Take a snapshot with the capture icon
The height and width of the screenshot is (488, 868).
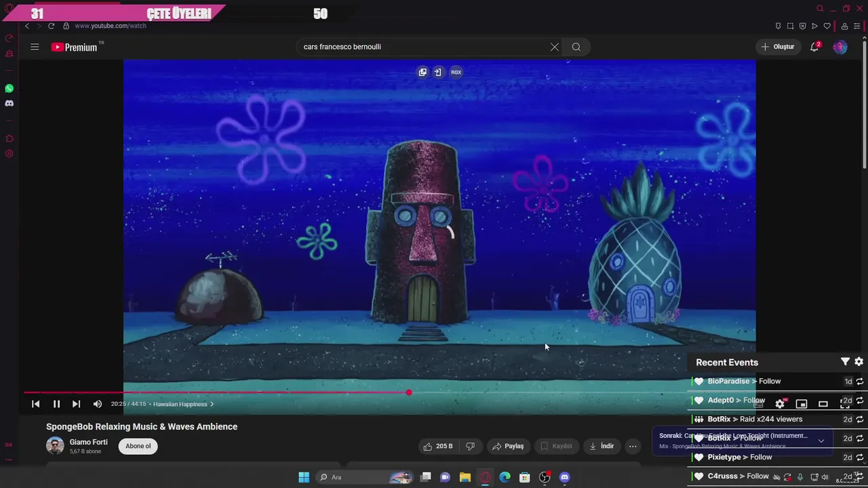tap(790, 26)
